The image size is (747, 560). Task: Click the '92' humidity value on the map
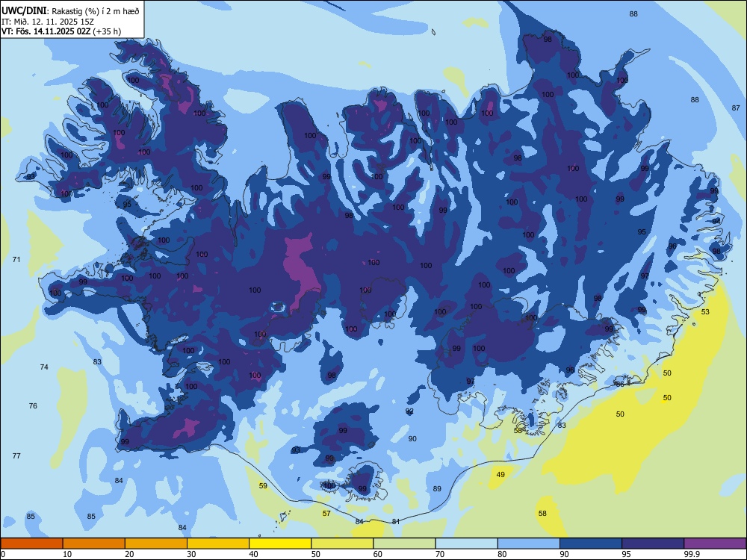click(x=409, y=411)
